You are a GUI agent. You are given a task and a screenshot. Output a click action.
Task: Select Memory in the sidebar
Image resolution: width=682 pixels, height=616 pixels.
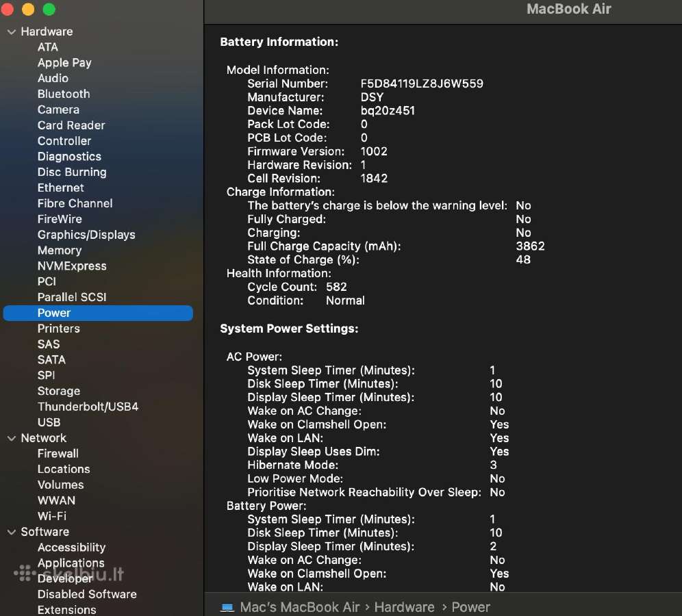[x=60, y=251]
